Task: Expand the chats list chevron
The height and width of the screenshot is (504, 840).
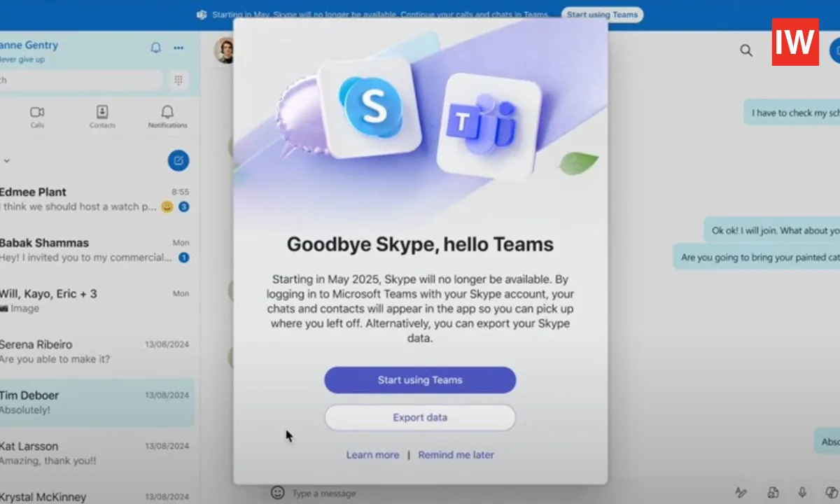Action: 7,161
